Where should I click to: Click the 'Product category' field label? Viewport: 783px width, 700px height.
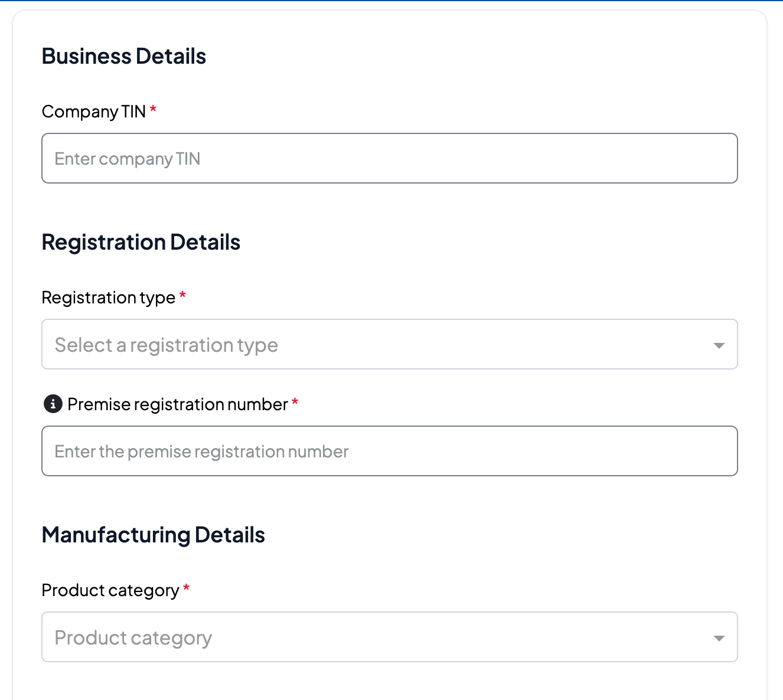coord(110,590)
